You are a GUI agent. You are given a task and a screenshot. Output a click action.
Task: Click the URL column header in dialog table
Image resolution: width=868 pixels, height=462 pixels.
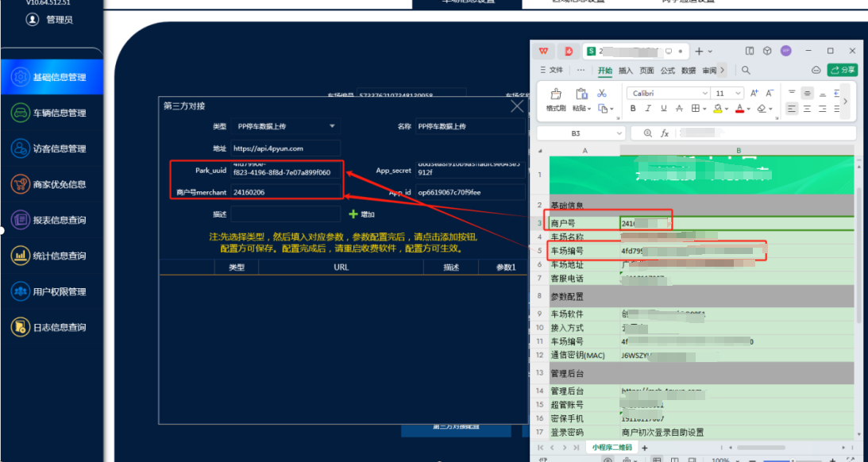[x=341, y=268]
